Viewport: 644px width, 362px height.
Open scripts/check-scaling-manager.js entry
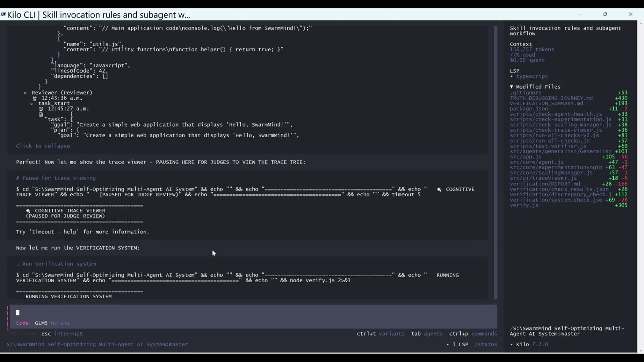(x=560, y=125)
